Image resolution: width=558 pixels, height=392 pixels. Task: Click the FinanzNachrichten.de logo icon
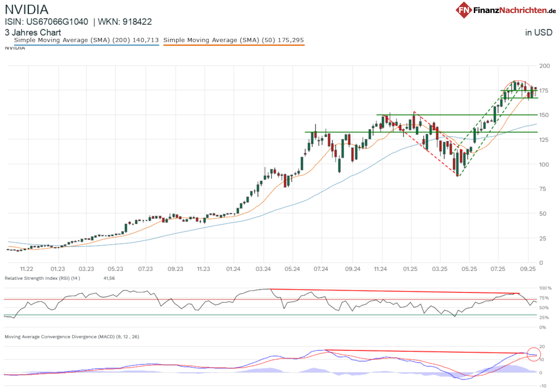(x=464, y=10)
